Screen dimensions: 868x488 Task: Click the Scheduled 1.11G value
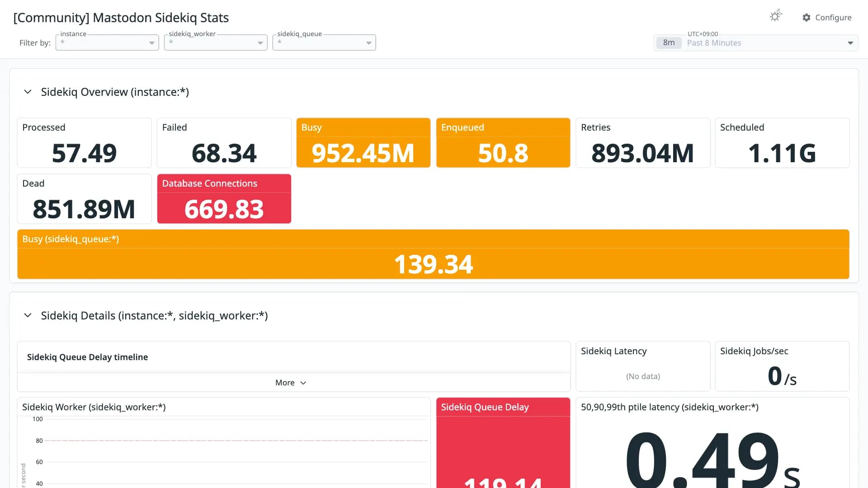point(782,153)
